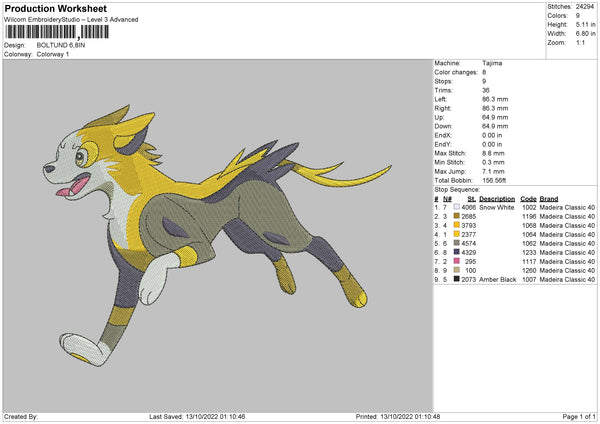The image size is (600, 424).
Task: Click the 'Last Saved:' timestamp in footer
Action: pyautogui.click(x=197, y=416)
